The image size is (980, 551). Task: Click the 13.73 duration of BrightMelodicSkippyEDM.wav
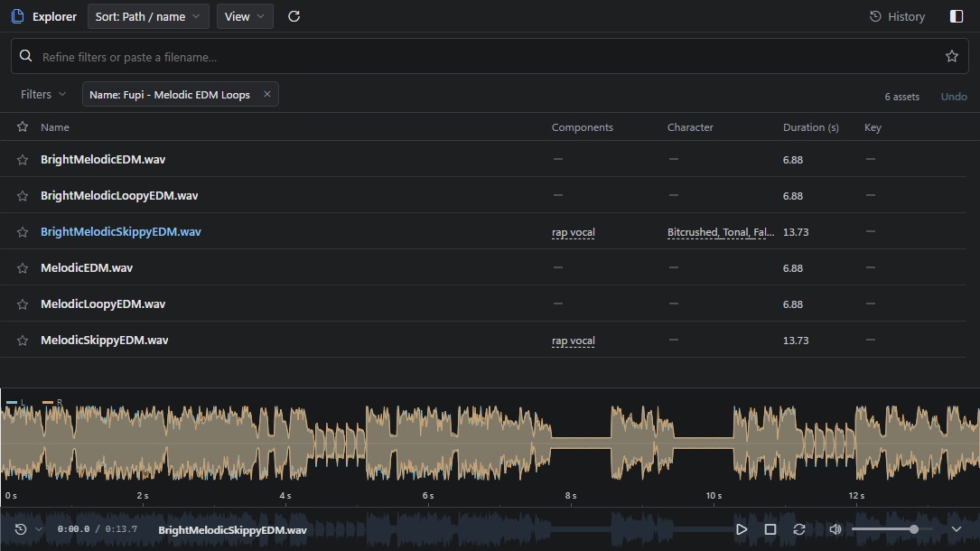[x=796, y=232]
